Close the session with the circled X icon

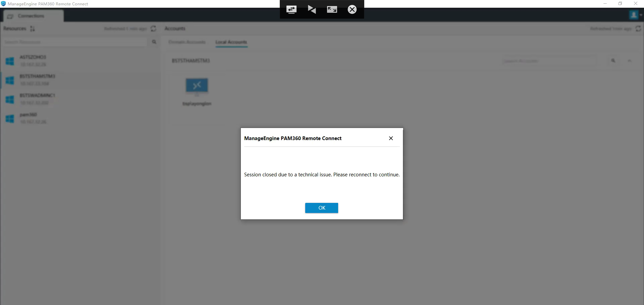coord(352,9)
